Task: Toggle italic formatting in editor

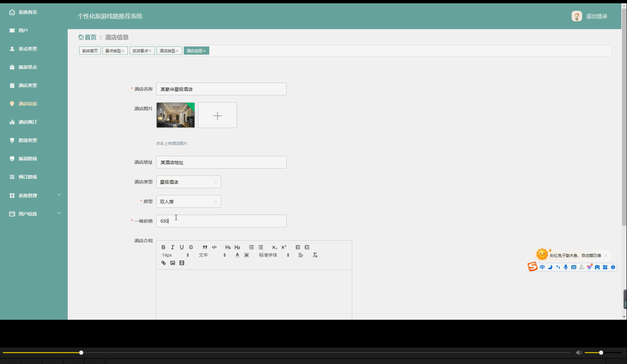Action: (x=172, y=247)
